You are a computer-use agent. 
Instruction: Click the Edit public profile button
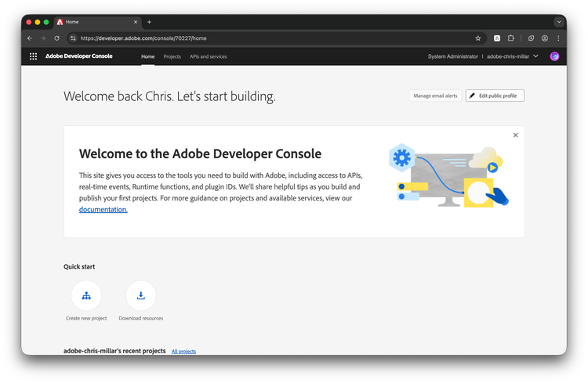(495, 96)
